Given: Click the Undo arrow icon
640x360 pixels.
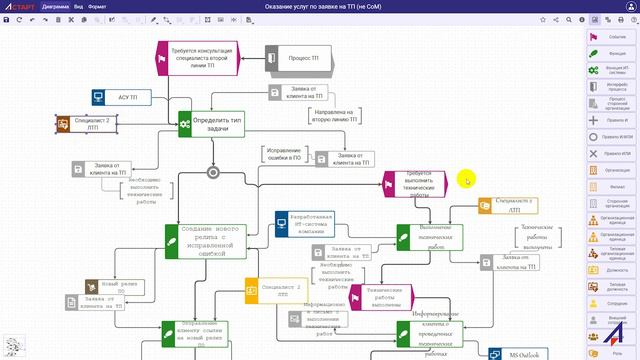Looking at the screenshot, I should (x=32, y=20).
